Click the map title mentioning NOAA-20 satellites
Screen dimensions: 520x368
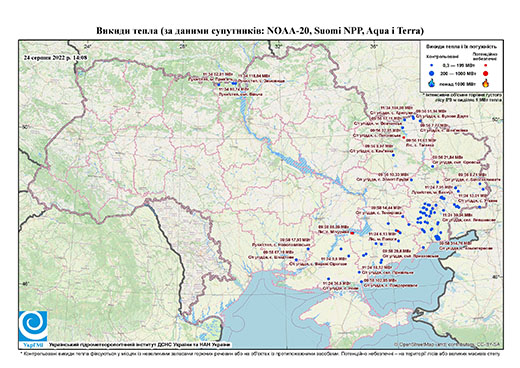click(260, 31)
